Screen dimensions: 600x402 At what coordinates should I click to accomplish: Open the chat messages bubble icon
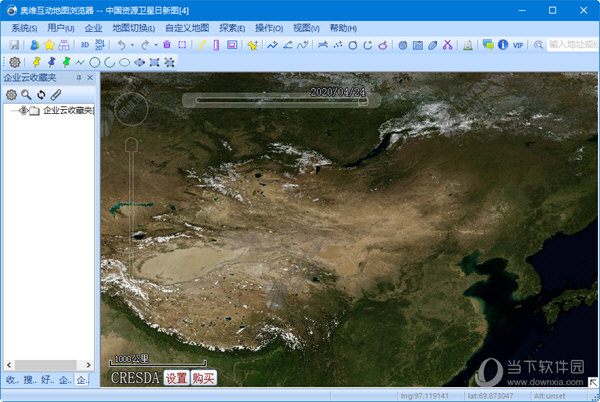[488, 45]
